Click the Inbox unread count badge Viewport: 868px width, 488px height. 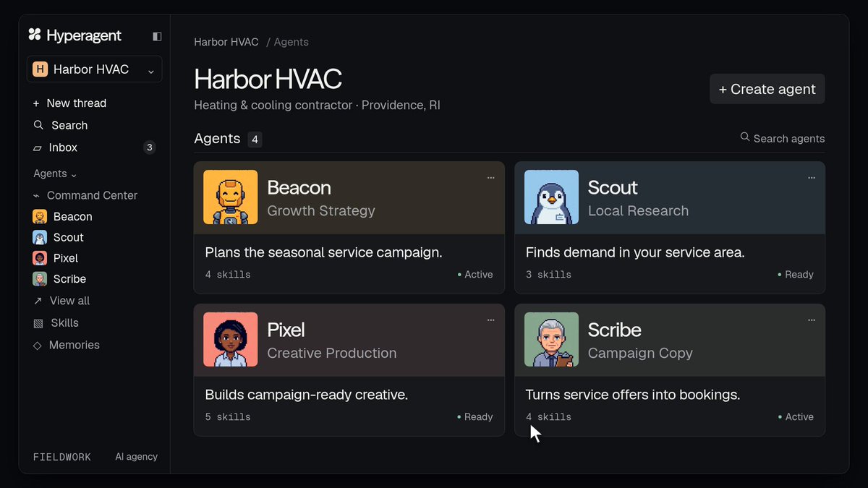150,147
